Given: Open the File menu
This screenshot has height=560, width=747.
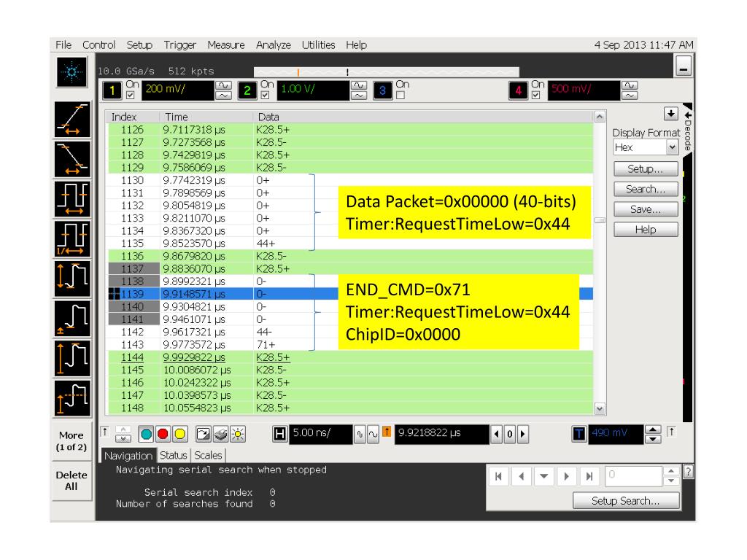Looking at the screenshot, I should [63, 44].
